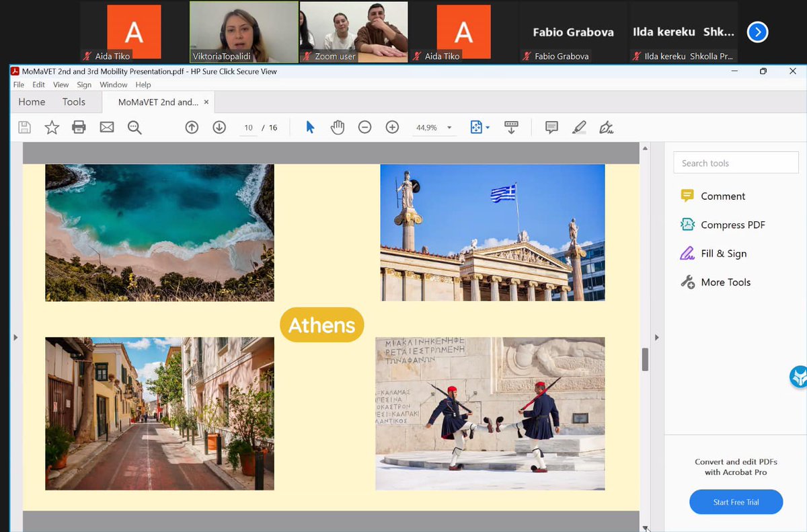Select ViktoriaTopalidi video tile
Image resolution: width=807 pixels, height=532 pixels.
click(244, 32)
